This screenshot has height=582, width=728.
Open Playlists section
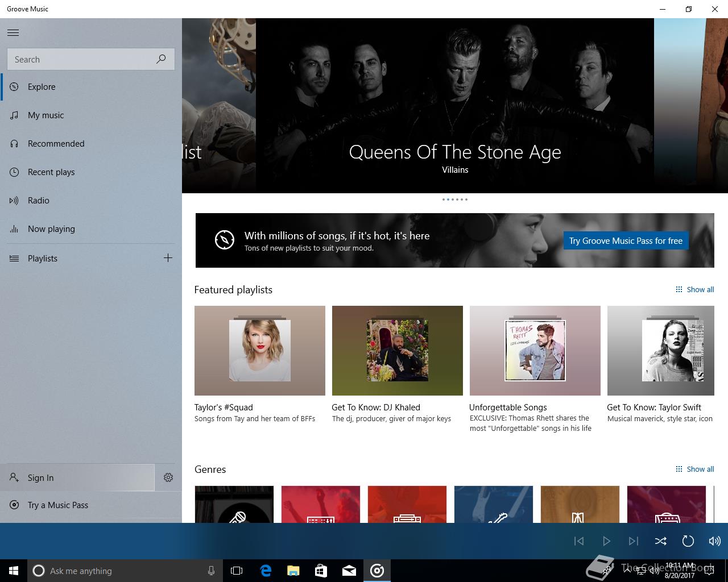77,259
